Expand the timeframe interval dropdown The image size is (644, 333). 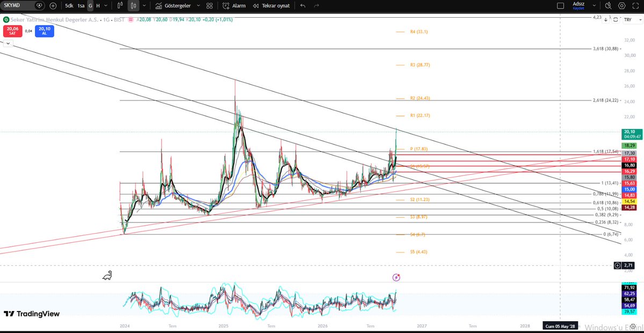(x=106, y=6)
